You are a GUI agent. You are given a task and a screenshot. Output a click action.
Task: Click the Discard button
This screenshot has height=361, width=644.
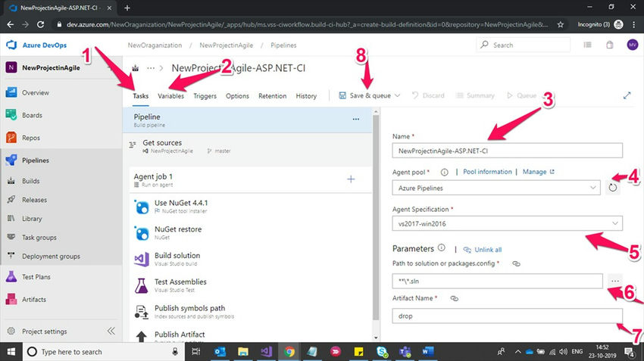coord(428,95)
